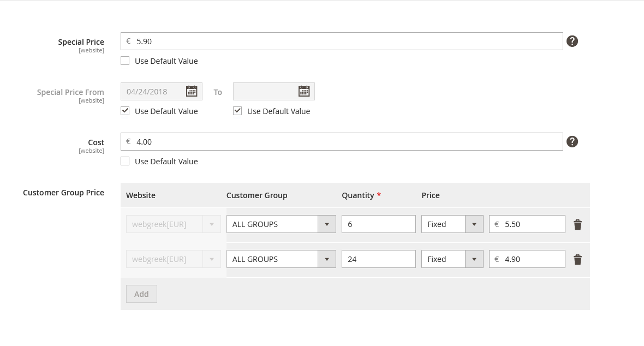This screenshot has height=346, width=644.
Task: Select the Special Price input showing 5.90
Action: click(x=342, y=41)
